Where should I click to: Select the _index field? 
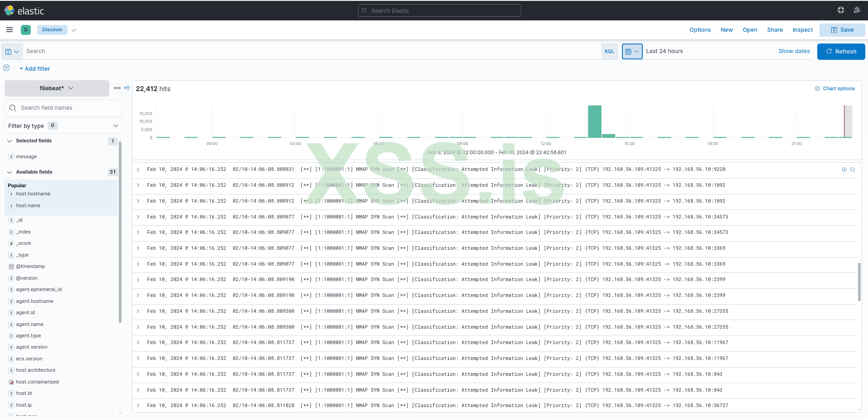pyautogui.click(x=24, y=232)
